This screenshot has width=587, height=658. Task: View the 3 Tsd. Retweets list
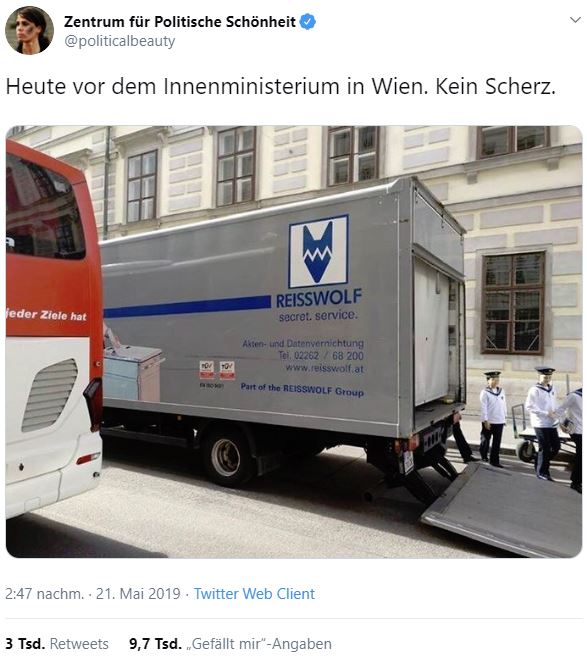[57, 644]
